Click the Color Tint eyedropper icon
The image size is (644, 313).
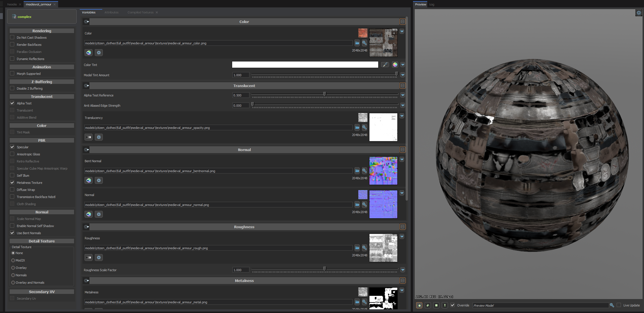pos(385,65)
